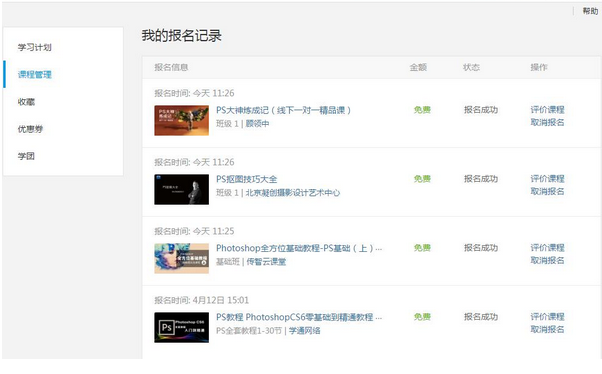Screen dimensions: 602x374
Task: Click 免费 price in PS抠图技巧大全 row
Action: (422, 179)
